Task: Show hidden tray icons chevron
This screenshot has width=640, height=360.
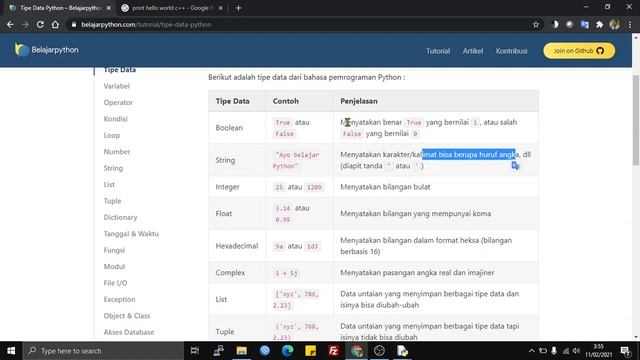Action: point(531,351)
